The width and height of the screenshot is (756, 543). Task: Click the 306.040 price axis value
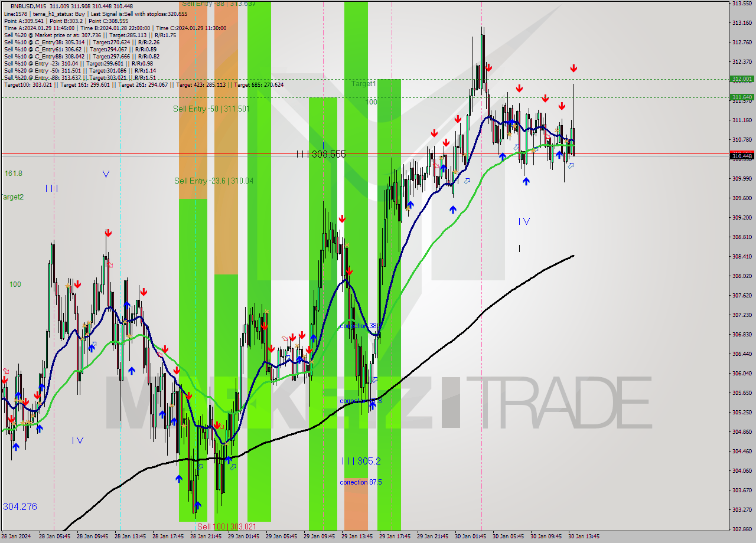click(742, 374)
